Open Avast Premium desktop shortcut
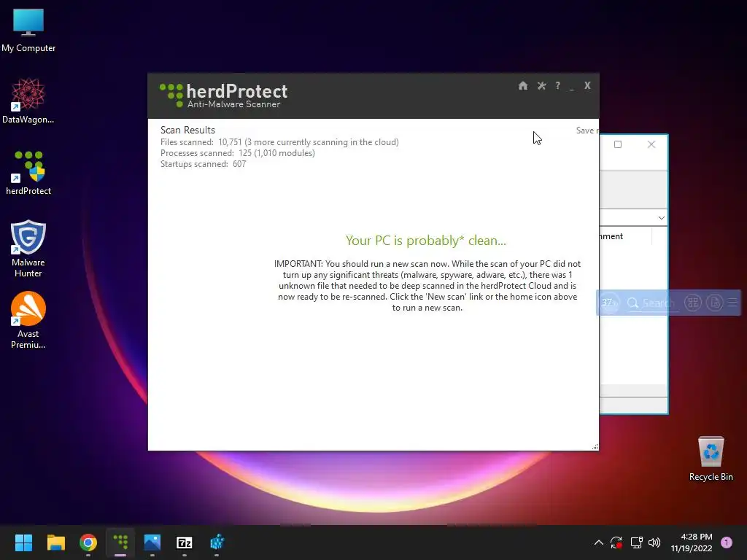This screenshot has width=747, height=560. click(x=28, y=320)
